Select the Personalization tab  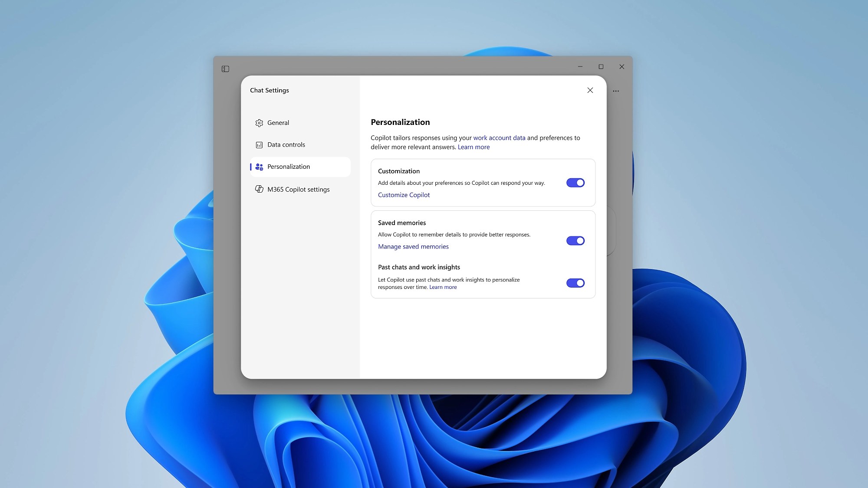click(x=300, y=167)
